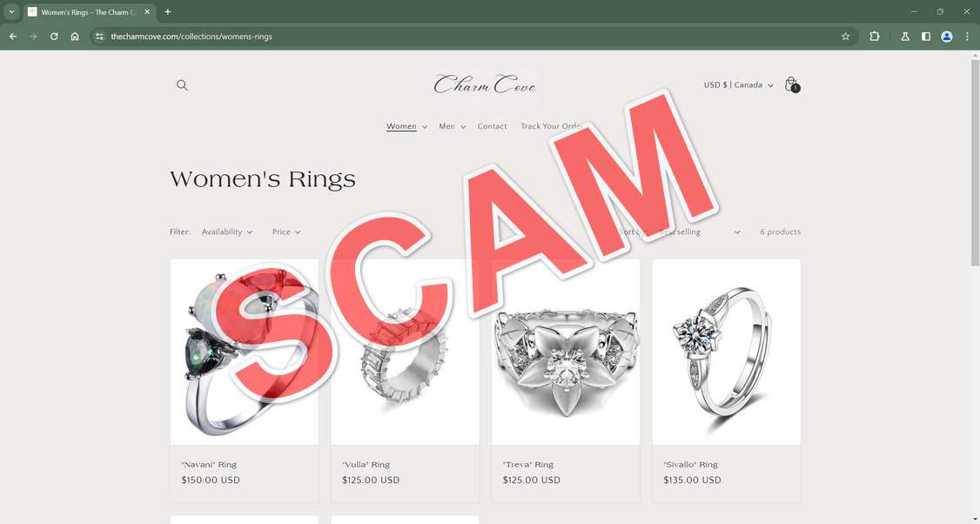
Task: Expand the Price filter dropdown
Action: point(286,232)
